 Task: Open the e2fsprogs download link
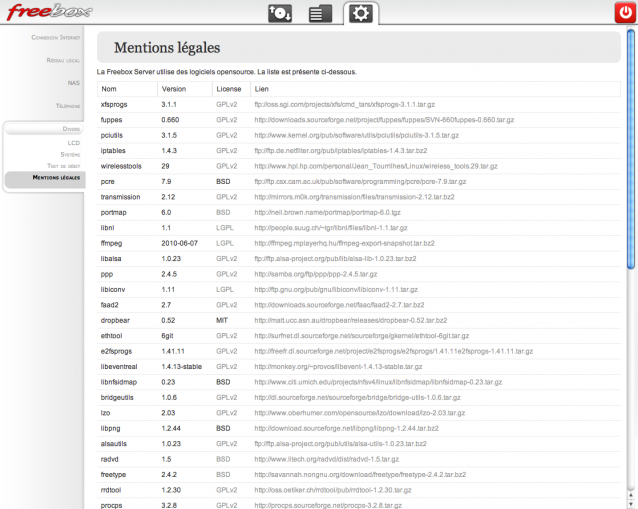pos(393,352)
